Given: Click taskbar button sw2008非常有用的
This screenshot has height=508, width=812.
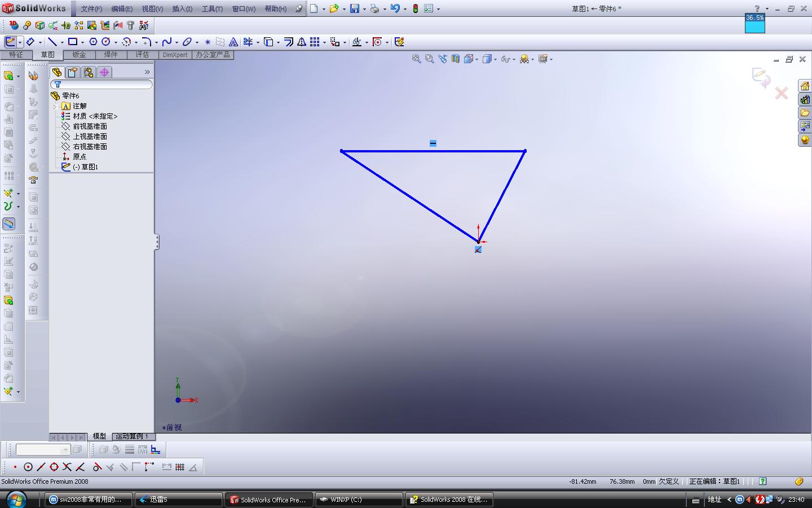Looking at the screenshot, I should click(89, 500).
